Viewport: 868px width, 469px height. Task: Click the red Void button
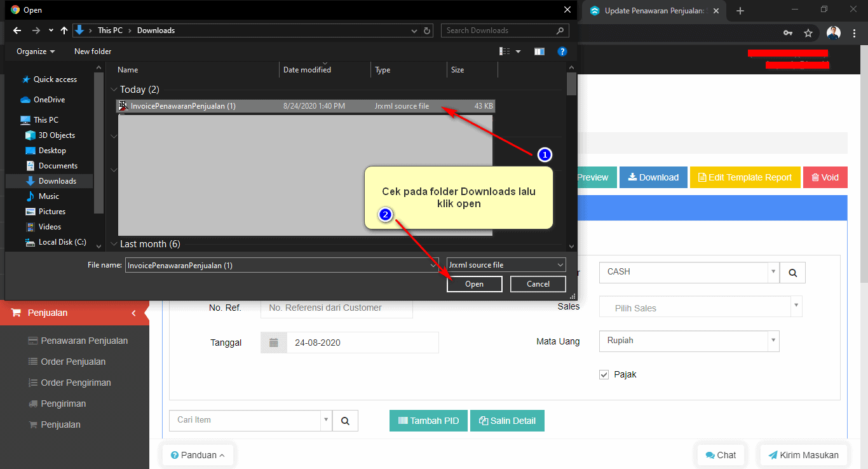click(825, 177)
